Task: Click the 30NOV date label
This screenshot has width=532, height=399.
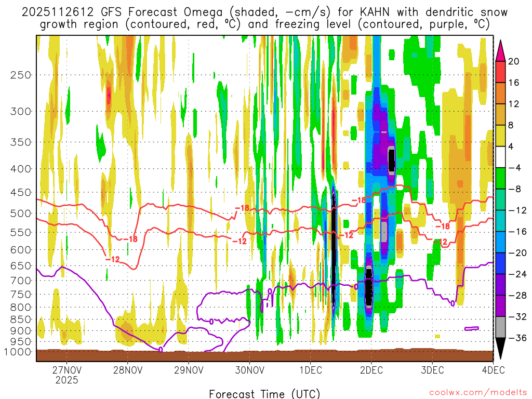Action: (x=249, y=369)
